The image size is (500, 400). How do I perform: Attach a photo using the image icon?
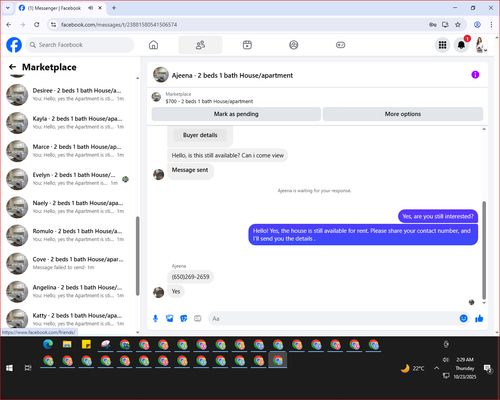click(x=170, y=319)
